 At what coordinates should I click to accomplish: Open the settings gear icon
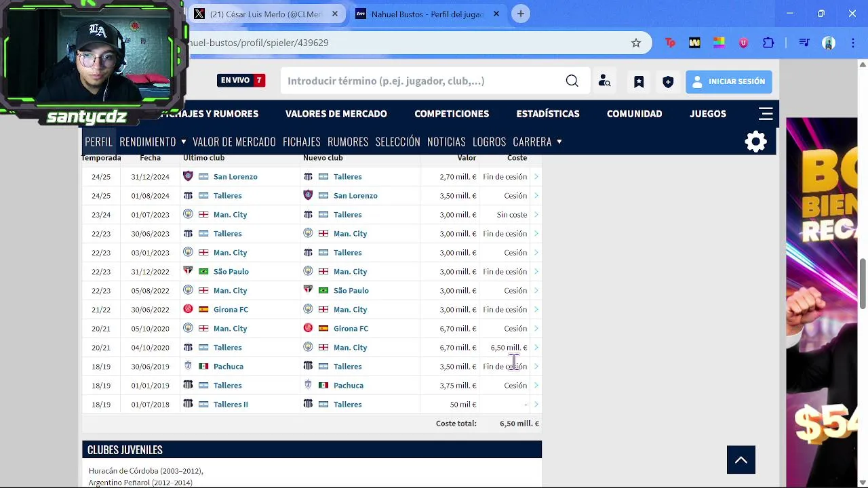tap(755, 142)
